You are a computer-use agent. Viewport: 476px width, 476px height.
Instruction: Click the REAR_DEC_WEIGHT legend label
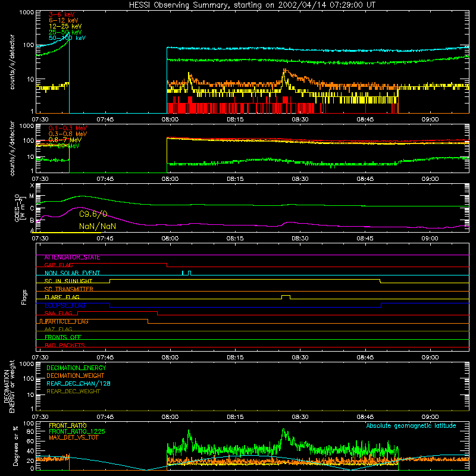(73, 392)
